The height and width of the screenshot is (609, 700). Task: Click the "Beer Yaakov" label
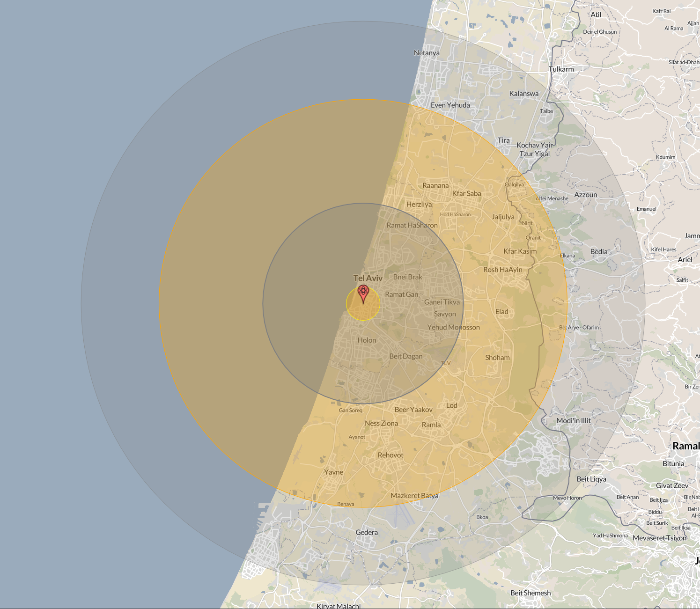[x=413, y=410]
